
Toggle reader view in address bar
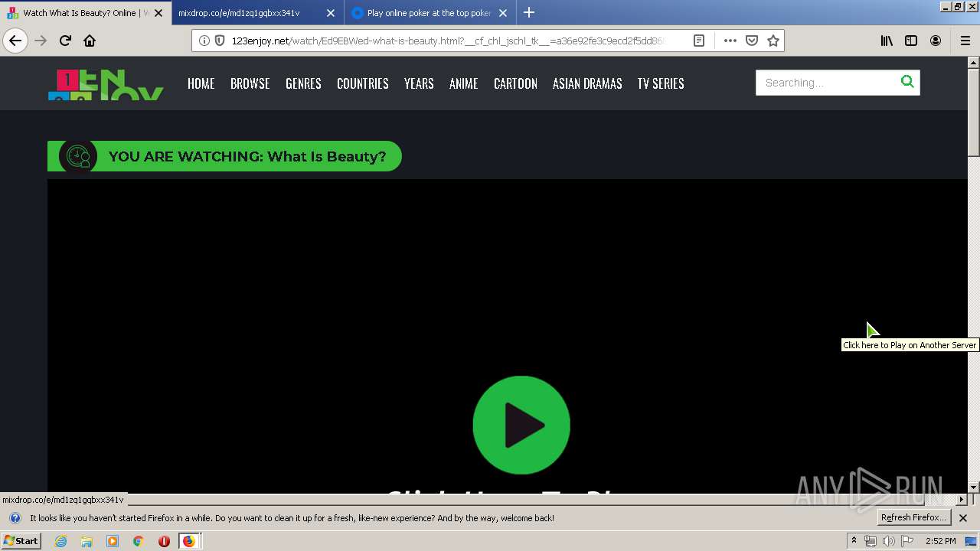click(x=699, y=41)
